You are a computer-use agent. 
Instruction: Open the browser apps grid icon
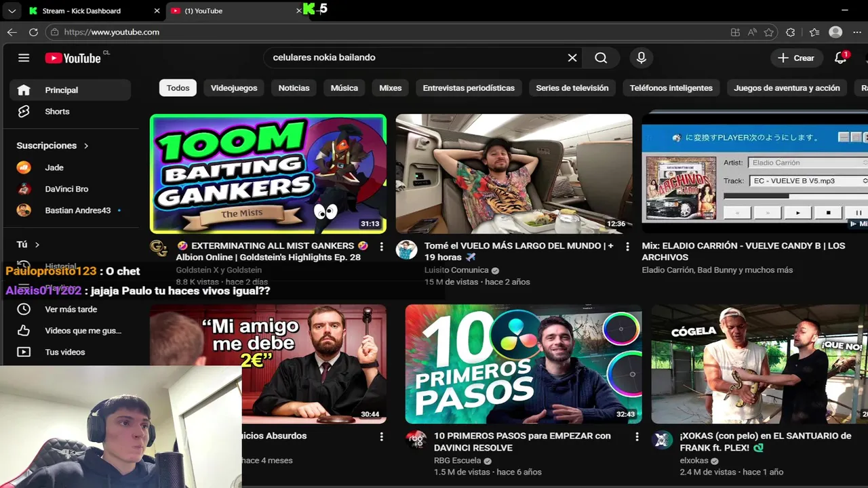click(x=735, y=32)
